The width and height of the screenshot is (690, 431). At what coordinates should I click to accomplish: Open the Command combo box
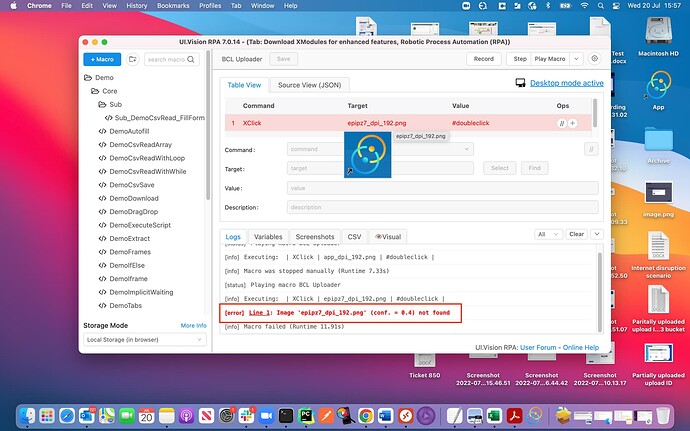coord(380,149)
